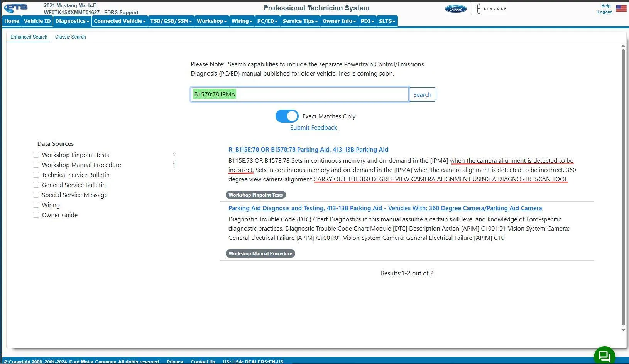Click scrollbar up arrow
629x364 pixels.
(623, 46)
